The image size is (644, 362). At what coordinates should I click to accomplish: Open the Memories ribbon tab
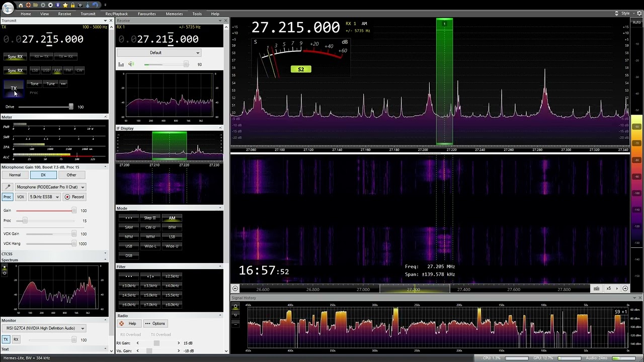174,14
